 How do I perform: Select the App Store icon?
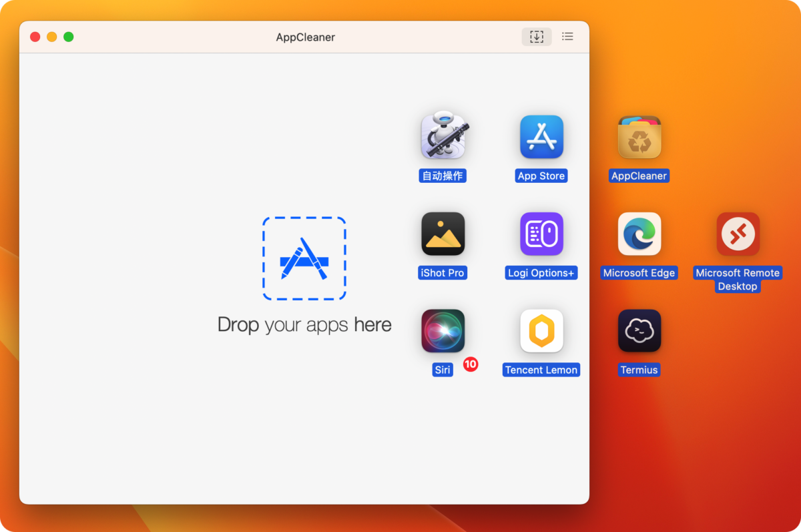click(x=541, y=137)
